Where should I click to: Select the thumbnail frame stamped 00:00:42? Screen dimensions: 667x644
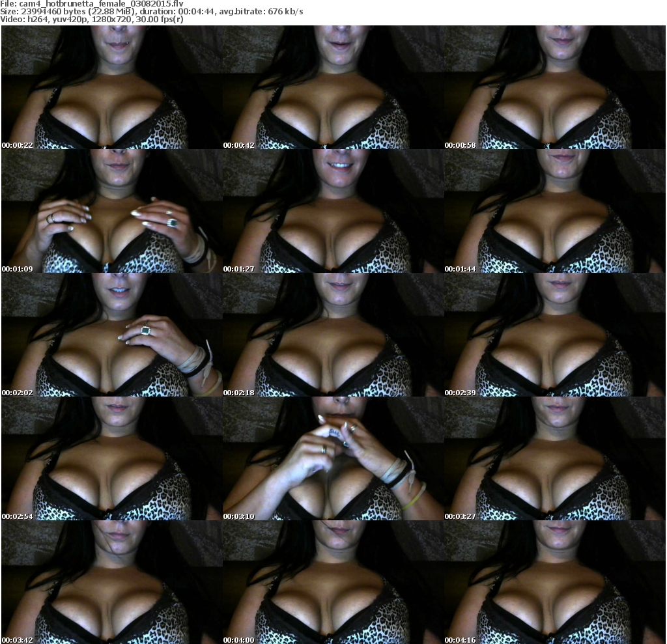click(x=333, y=87)
